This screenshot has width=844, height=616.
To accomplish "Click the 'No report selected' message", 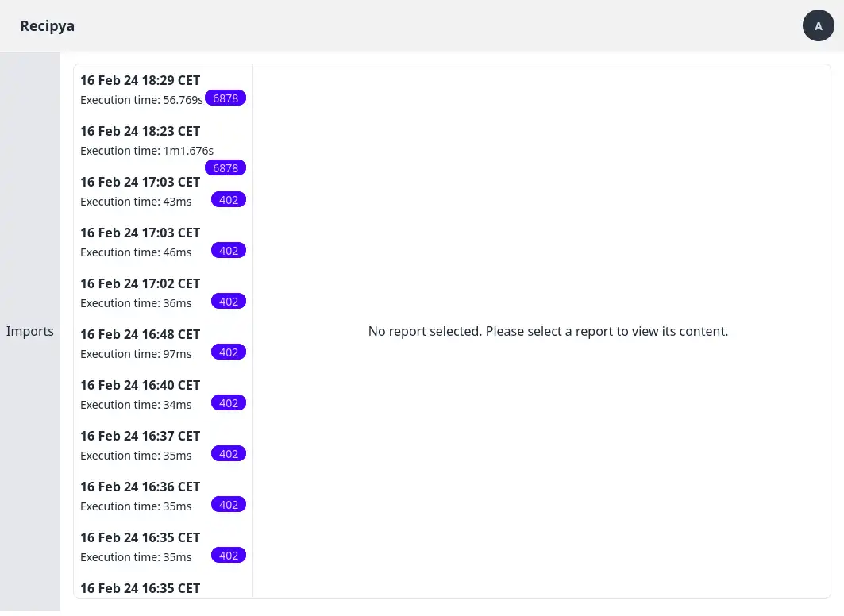I will click(548, 331).
